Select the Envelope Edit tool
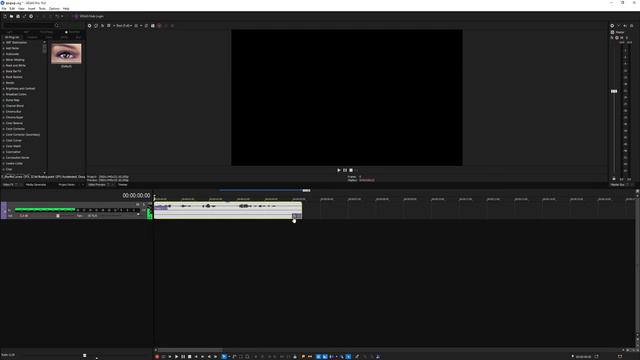 (x=234, y=357)
